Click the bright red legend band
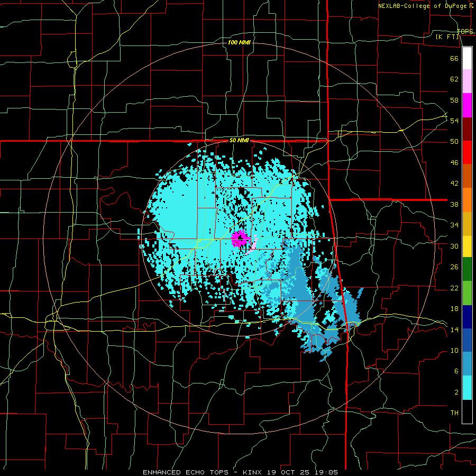The width and height of the screenshot is (476, 476). pyautogui.click(x=467, y=152)
